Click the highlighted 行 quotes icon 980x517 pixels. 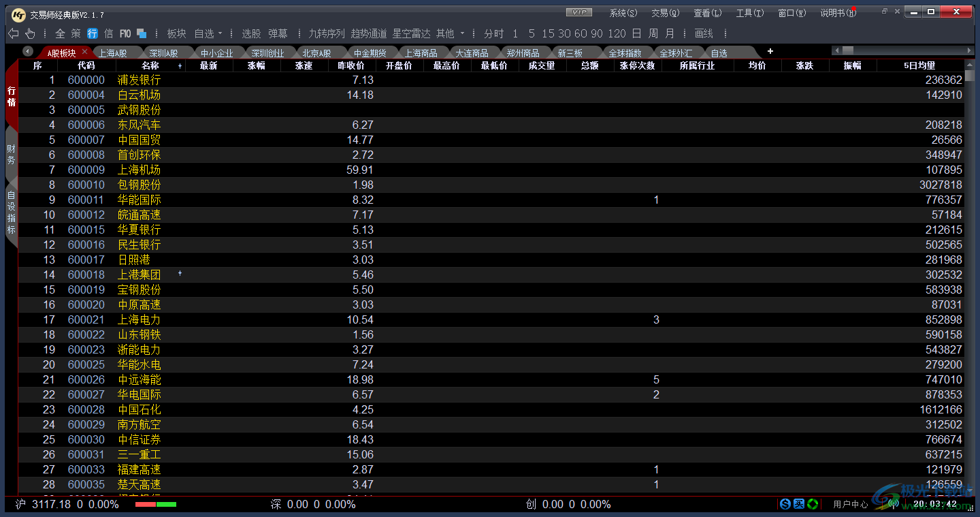coord(92,33)
